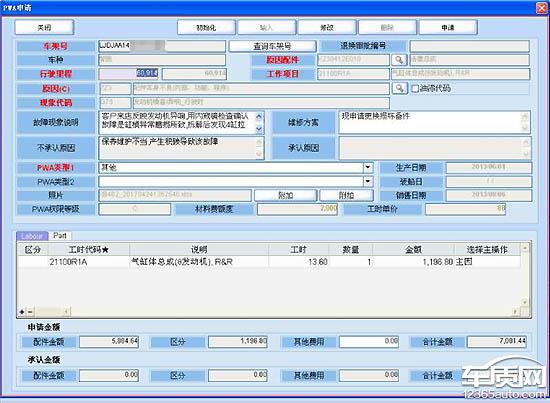Open the PWA类型1 dropdown showing 其他
The image size is (550, 403).
(368, 167)
